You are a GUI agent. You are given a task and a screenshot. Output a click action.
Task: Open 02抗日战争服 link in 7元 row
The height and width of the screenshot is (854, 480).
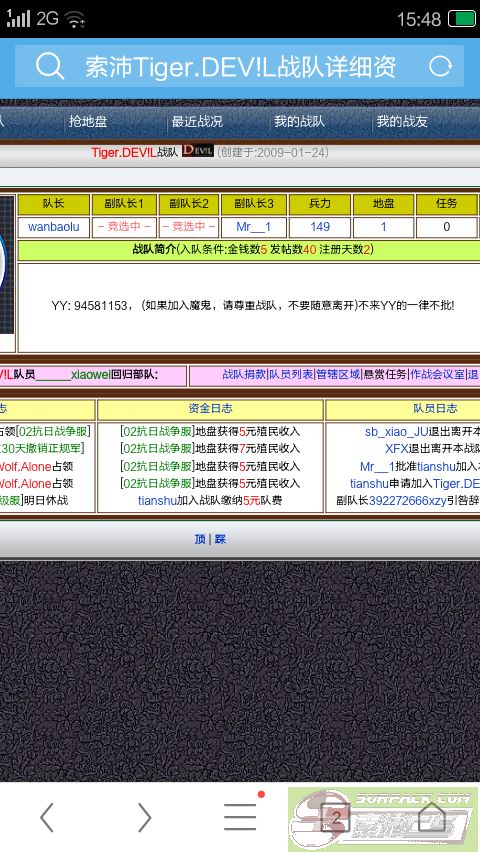click(158, 449)
